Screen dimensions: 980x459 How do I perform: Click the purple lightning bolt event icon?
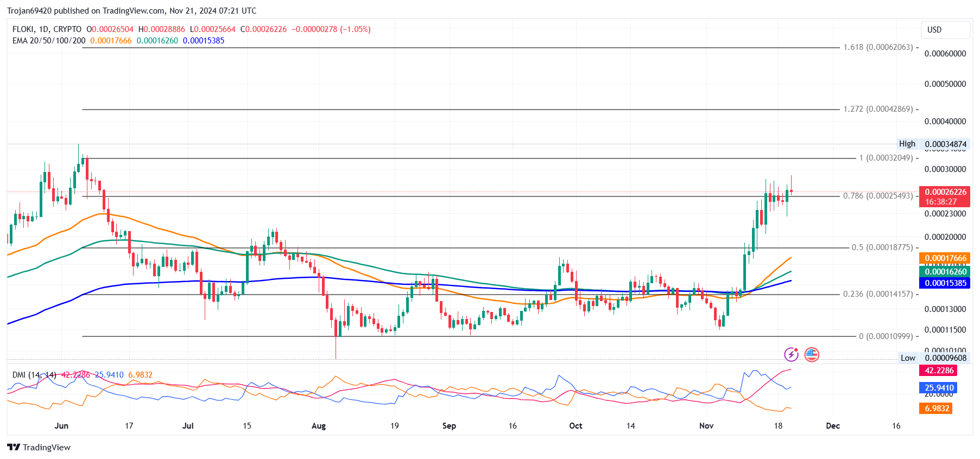791,355
